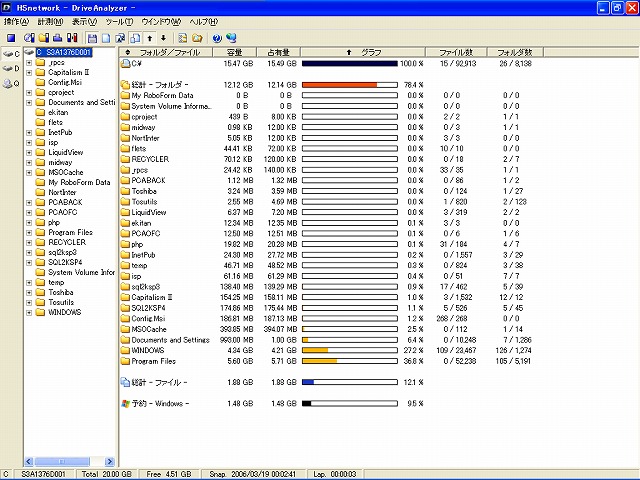640x480 pixels.
Task: Sort by the ファイル数 column header
Action: 456,52
